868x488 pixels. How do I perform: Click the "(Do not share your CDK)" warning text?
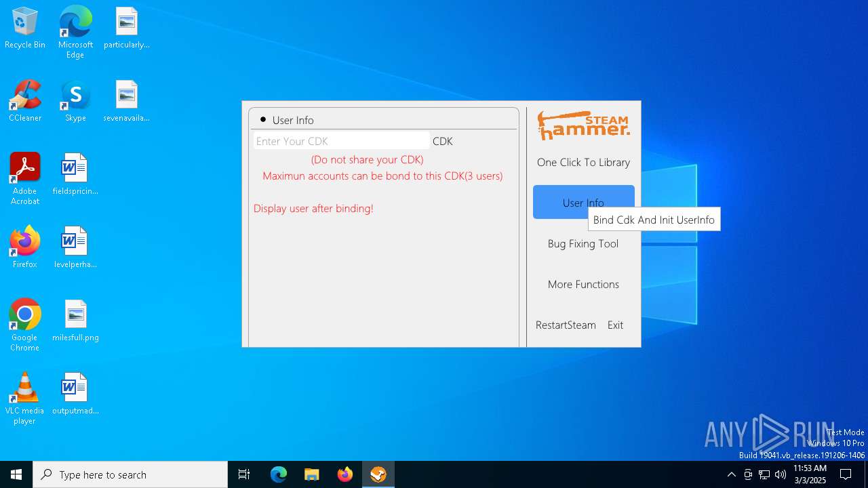(368, 159)
